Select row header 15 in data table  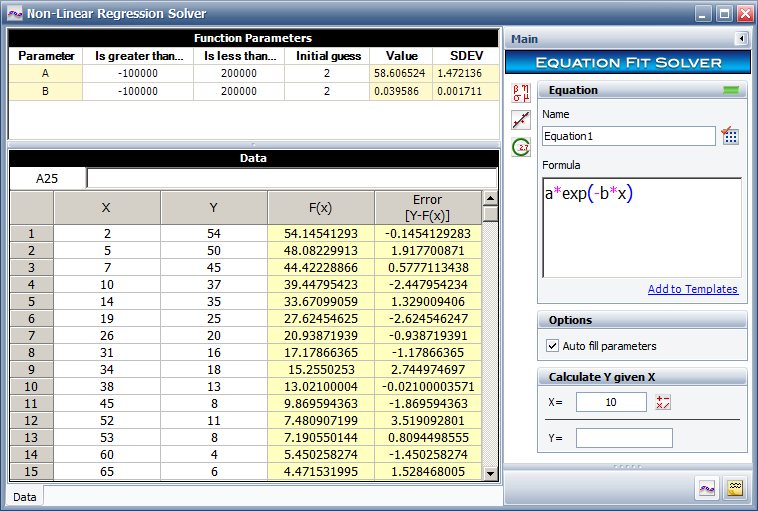[31, 471]
